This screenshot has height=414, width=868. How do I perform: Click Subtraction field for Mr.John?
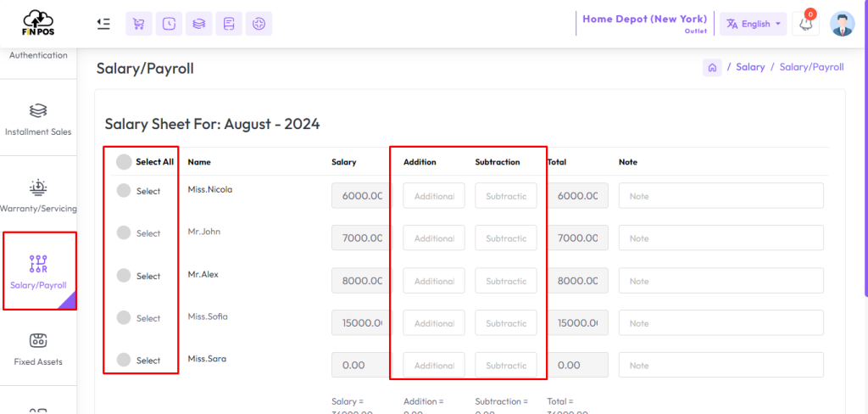(x=506, y=238)
